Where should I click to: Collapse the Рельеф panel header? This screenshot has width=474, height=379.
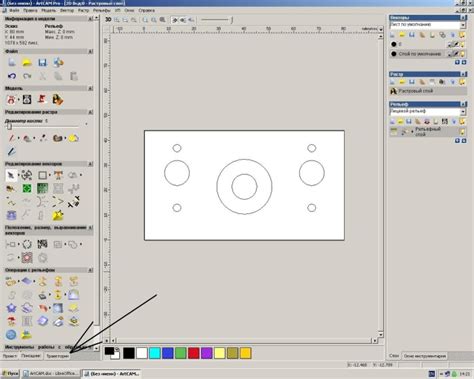point(463,104)
